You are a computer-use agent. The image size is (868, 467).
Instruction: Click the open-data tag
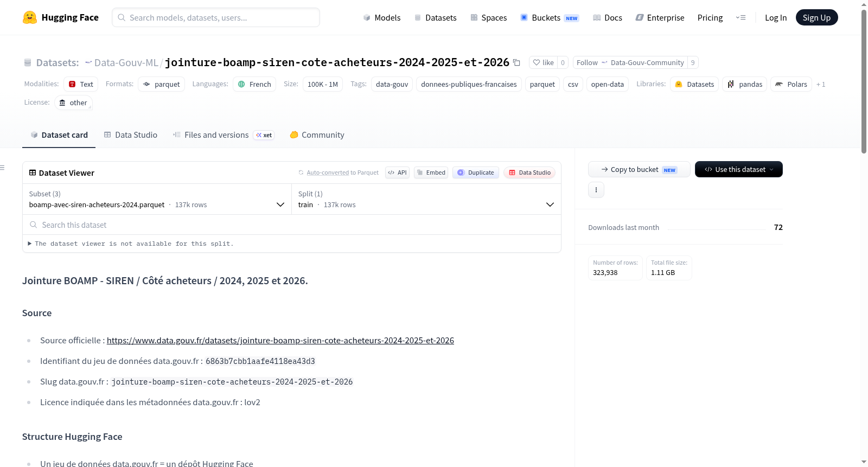[x=607, y=84]
